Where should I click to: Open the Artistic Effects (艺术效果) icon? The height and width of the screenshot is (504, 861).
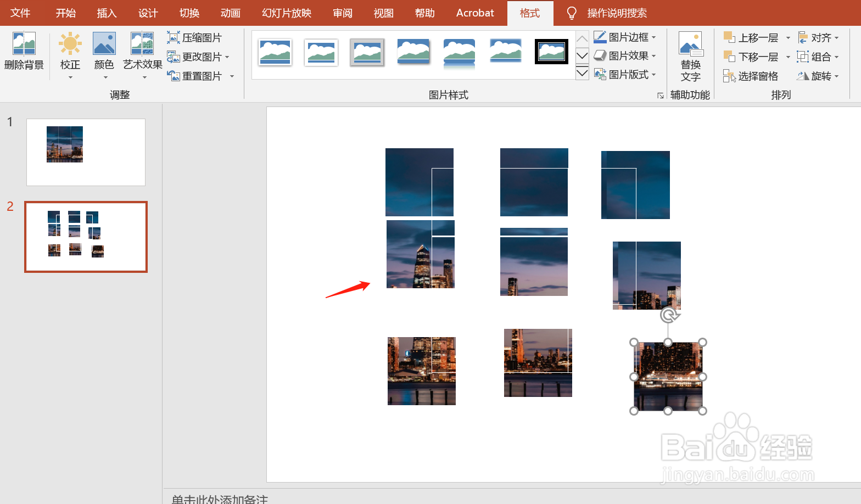(x=142, y=43)
